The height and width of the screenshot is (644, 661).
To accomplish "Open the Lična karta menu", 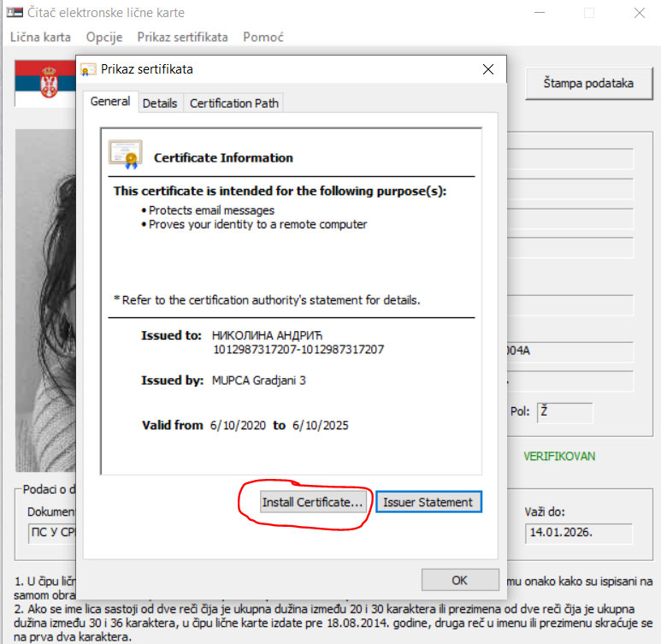I will point(40,37).
